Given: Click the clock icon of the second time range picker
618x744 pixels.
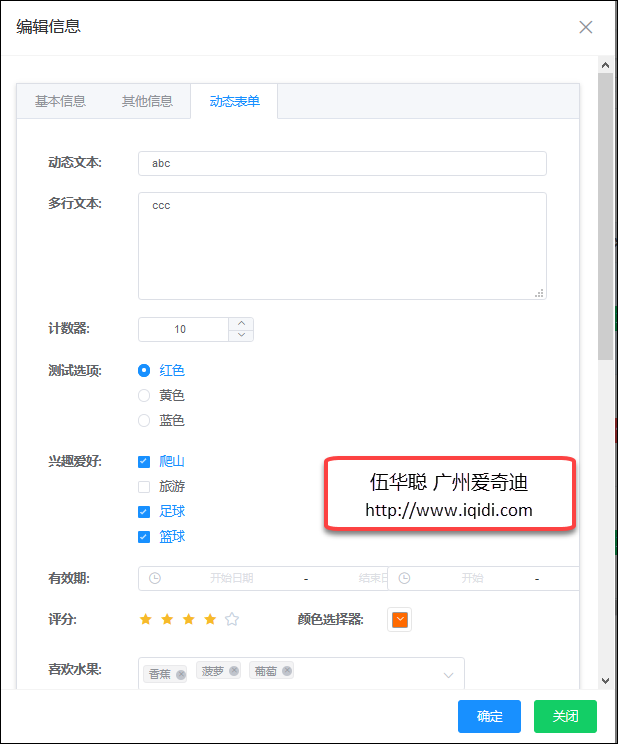Looking at the screenshot, I should click(x=404, y=578).
